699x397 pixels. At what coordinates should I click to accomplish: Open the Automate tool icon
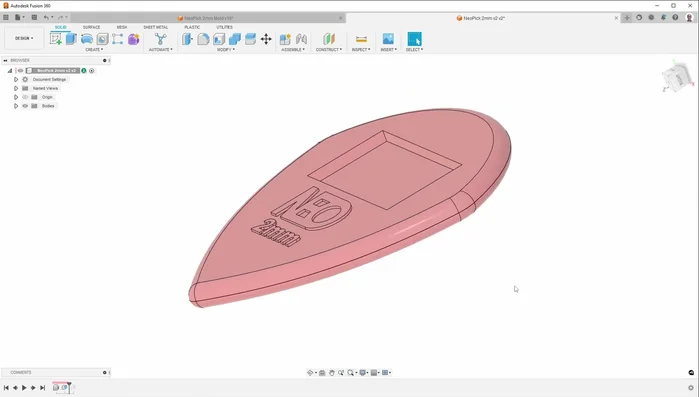coord(160,39)
